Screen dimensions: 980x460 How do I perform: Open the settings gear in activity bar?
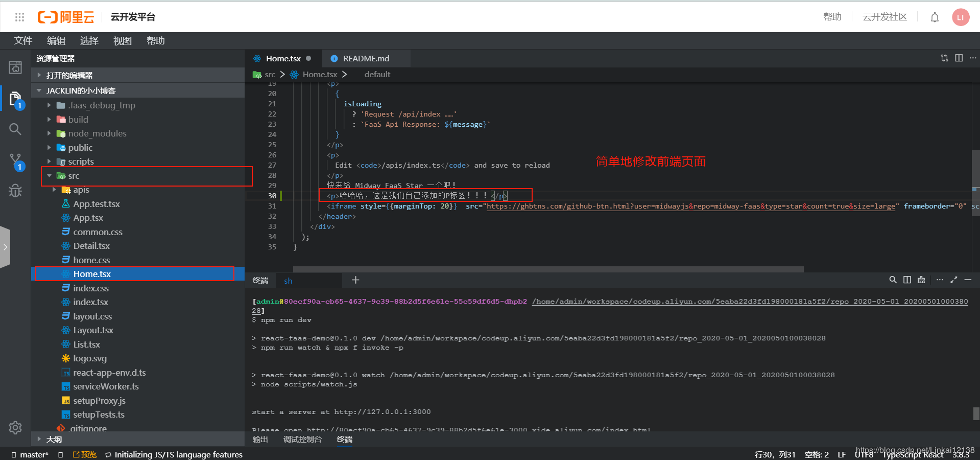coord(15,427)
